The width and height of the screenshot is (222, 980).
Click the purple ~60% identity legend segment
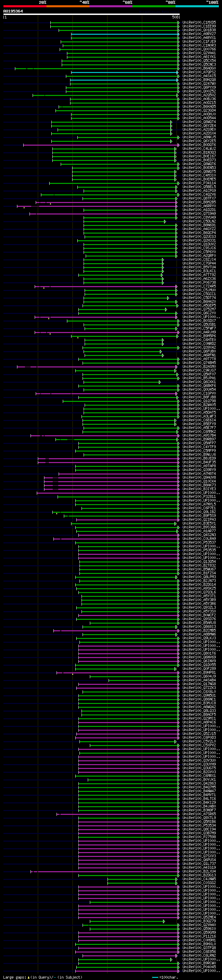coord(111,6)
